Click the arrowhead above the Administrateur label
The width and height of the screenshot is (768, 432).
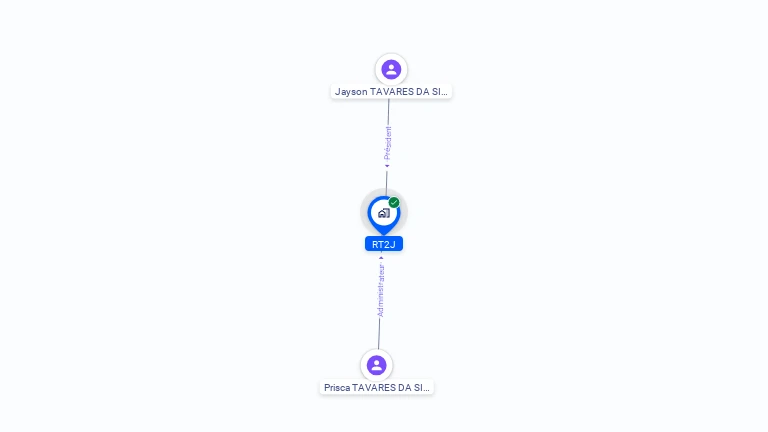(x=381, y=258)
